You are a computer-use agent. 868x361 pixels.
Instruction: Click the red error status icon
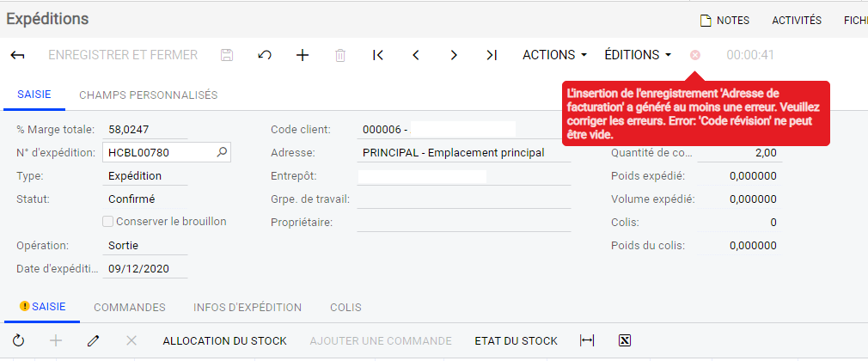click(x=694, y=55)
